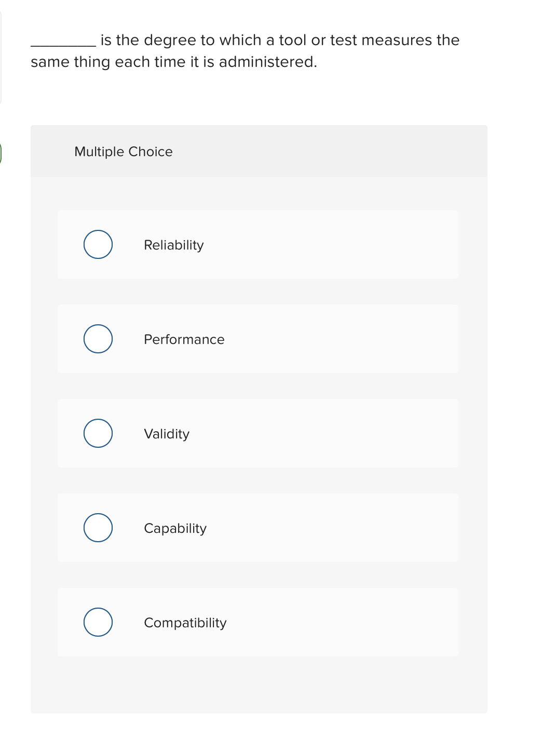This screenshot has width=543, height=756.
Task: Select the Performance radio button
Action: point(98,339)
